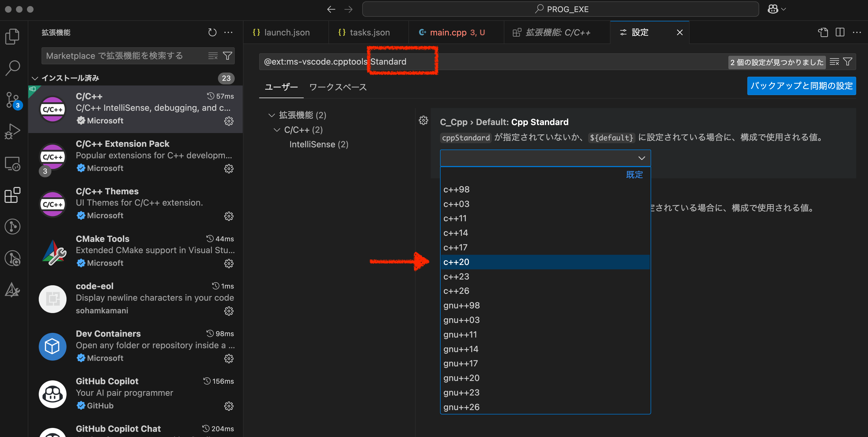Go back with the navigation arrow

click(331, 9)
